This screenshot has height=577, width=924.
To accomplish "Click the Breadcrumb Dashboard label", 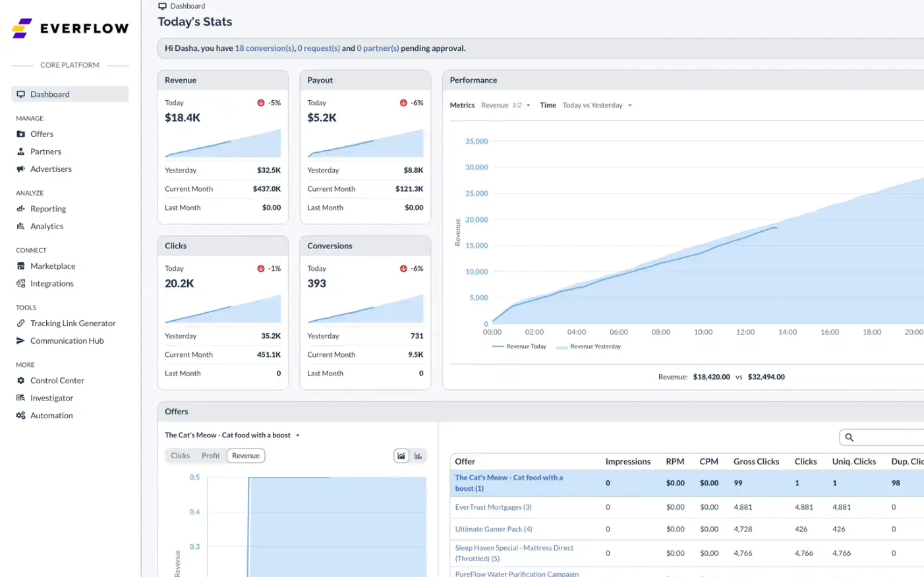I will pos(188,6).
